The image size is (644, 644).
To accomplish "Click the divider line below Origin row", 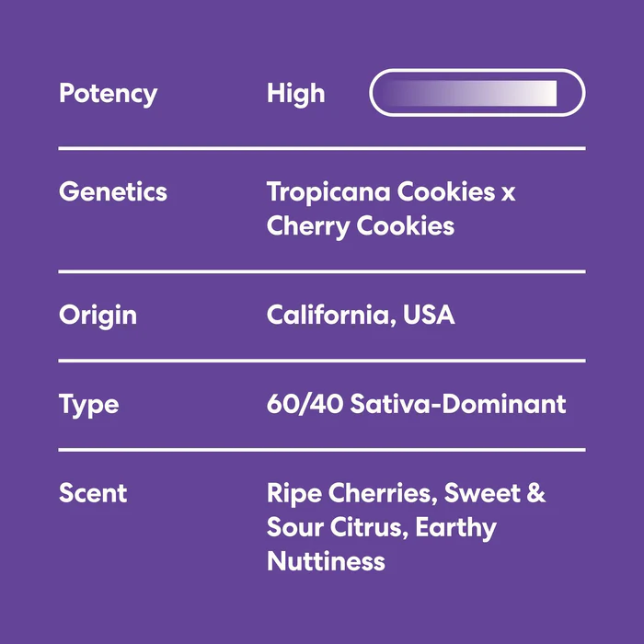I will tap(322, 361).
